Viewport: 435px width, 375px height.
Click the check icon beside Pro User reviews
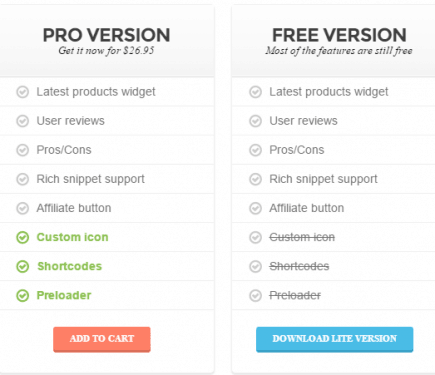23,121
